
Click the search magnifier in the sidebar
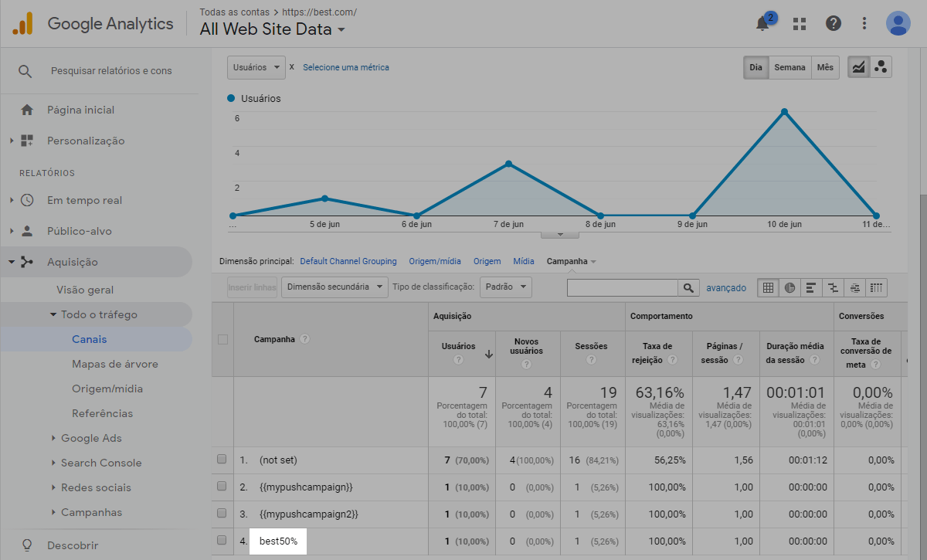pyautogui.click(x=25, y=71)
